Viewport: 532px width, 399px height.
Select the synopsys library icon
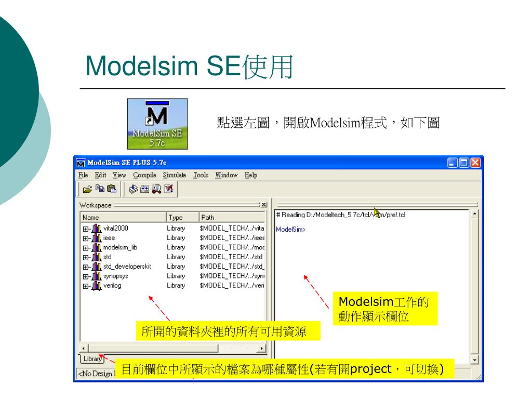pos(97,276)
